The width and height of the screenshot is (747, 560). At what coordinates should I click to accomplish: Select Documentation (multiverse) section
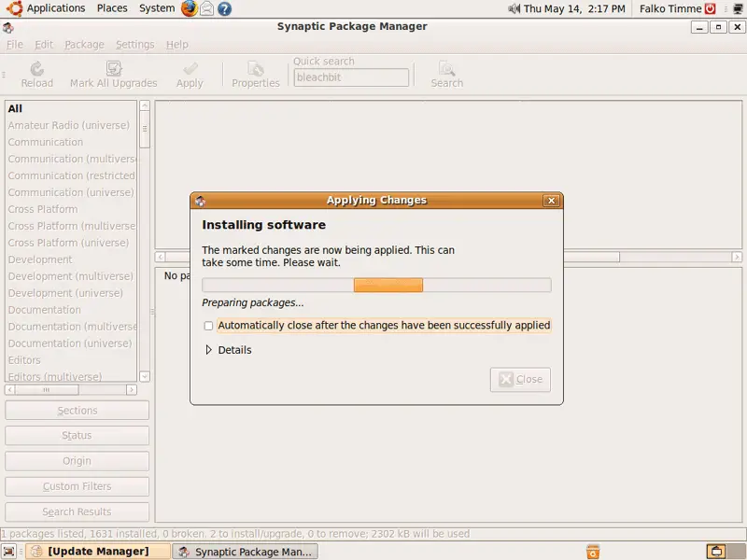71,327
